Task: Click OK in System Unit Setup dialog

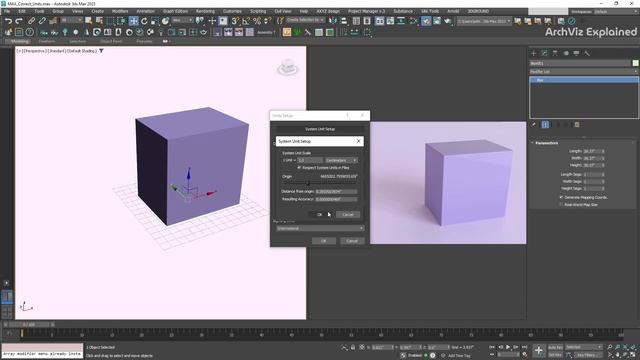Action: click(x=319, y=214)
